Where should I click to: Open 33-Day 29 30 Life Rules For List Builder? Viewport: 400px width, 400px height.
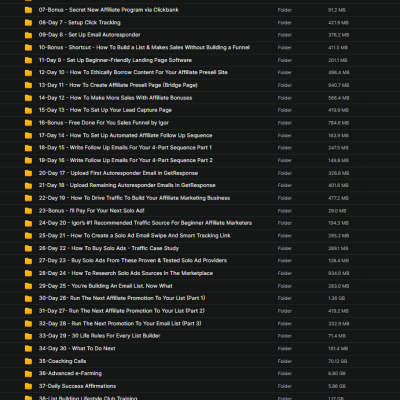click(100, 336)
